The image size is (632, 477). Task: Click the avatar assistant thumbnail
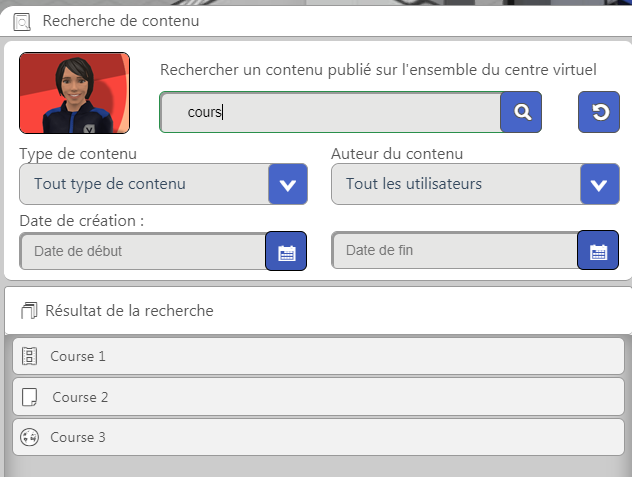click(75, 93)
